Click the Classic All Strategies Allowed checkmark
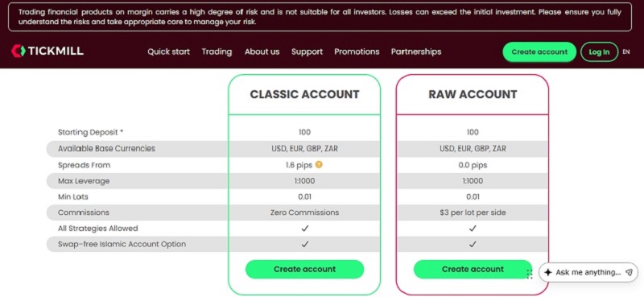This screenshot has height=297, width=644. click(305, 229)
